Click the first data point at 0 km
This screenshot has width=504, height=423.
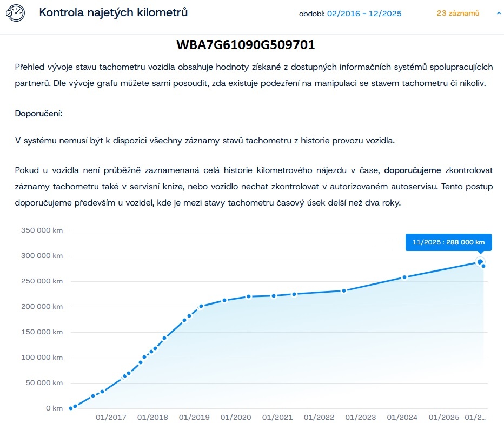coord(70,408)
